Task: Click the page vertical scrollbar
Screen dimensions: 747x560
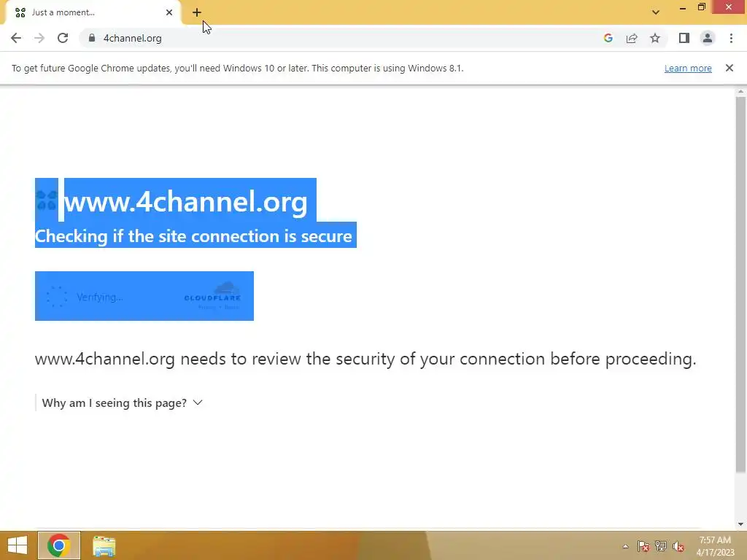Action: 740,285
